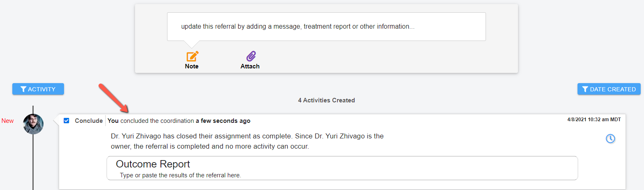Click the funnel icon on DATE CREATED button
The width and height of the screenshot is (644, 190).
click(585, 89)
